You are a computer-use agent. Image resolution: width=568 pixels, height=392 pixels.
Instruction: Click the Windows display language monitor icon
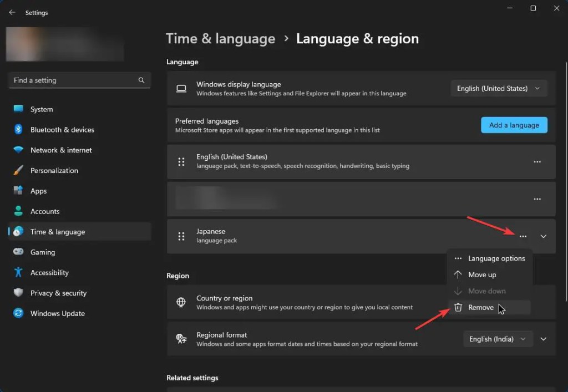(181, 89)
